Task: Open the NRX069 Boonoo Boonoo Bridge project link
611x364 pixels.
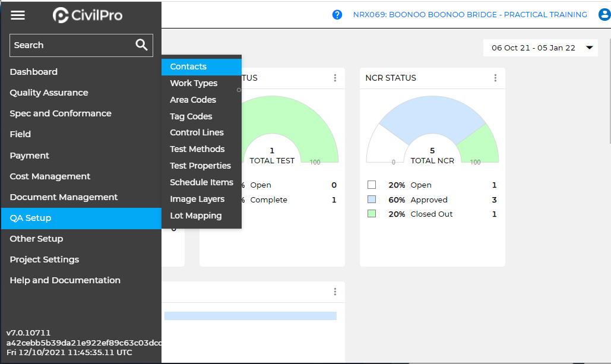Action: pos(470,15)
